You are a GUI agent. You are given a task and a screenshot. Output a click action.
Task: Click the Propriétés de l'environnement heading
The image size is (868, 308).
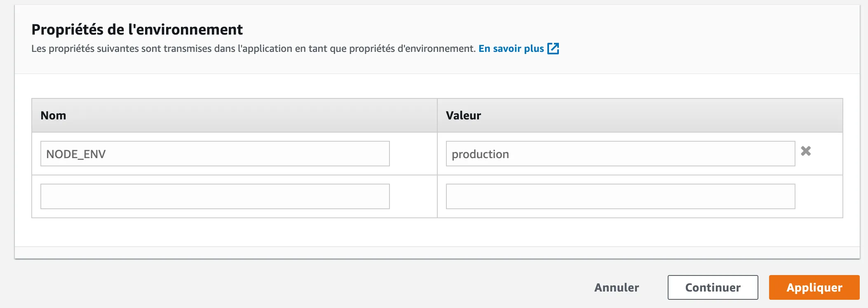coord(137,30)
